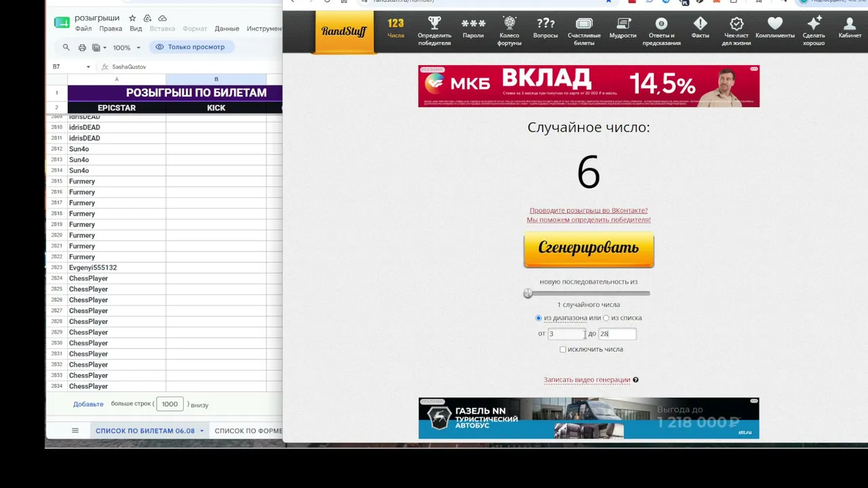Screen dimensions: 868x488
Task: Select the из диапазона radio option
Action: point(538,318)
